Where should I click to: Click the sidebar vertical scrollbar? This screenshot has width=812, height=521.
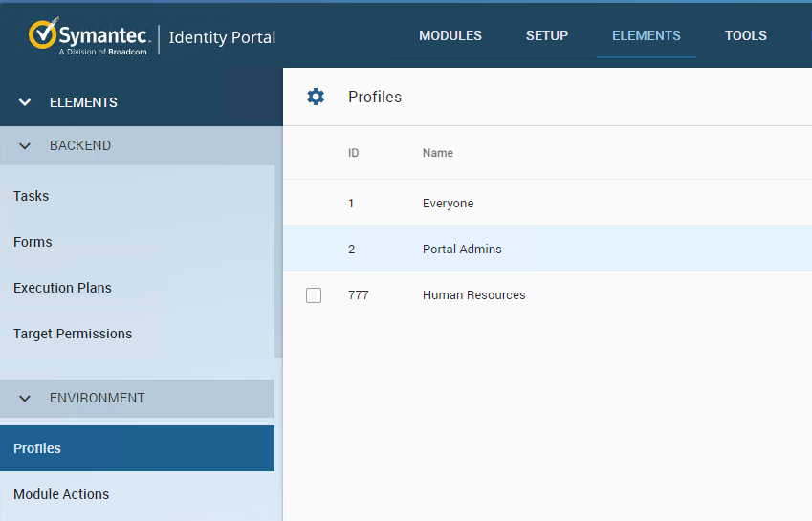tap(279, 258)
